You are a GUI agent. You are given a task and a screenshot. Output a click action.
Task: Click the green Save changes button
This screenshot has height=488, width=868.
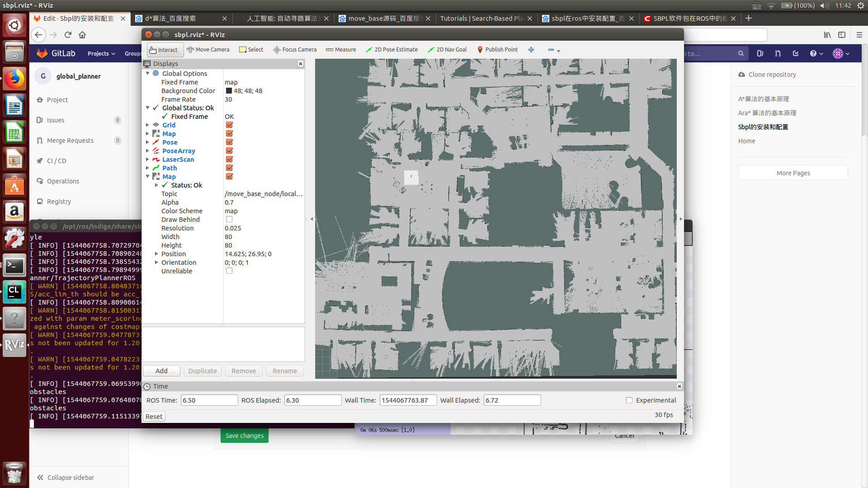tap(244, 435)
